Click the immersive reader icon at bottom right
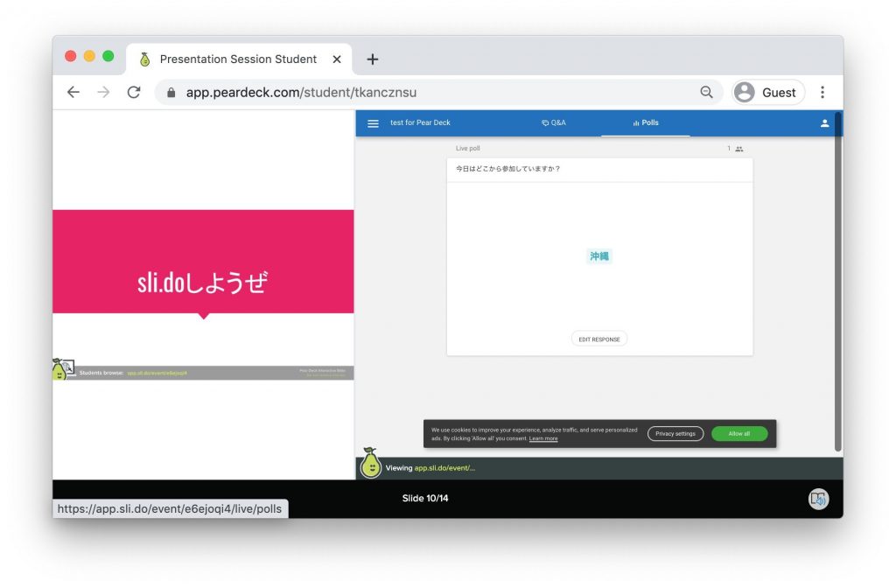The width and height of the screenshot is (896, 588). (x=818, y=499)
